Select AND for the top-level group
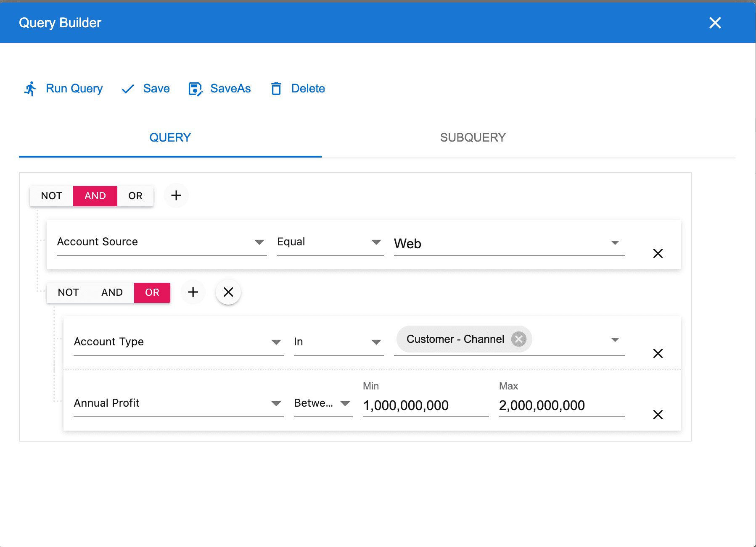This screenshot has height=547, width=756. (95, 196)
